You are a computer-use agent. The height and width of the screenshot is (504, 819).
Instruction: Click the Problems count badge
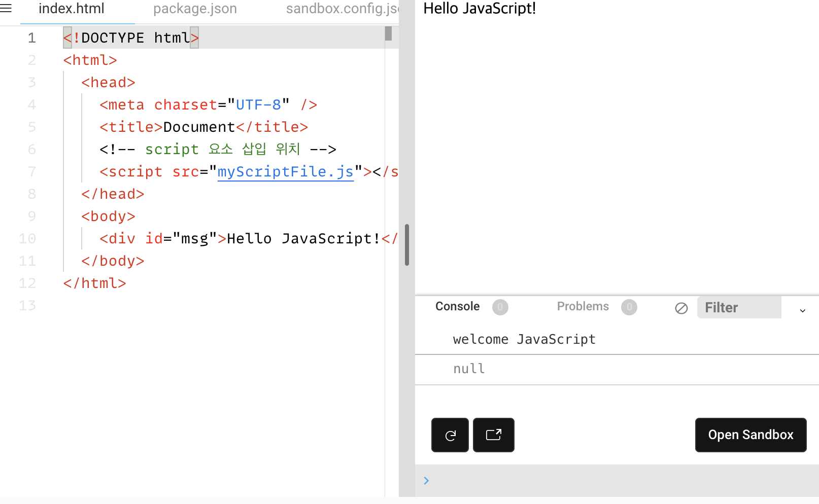629,307
